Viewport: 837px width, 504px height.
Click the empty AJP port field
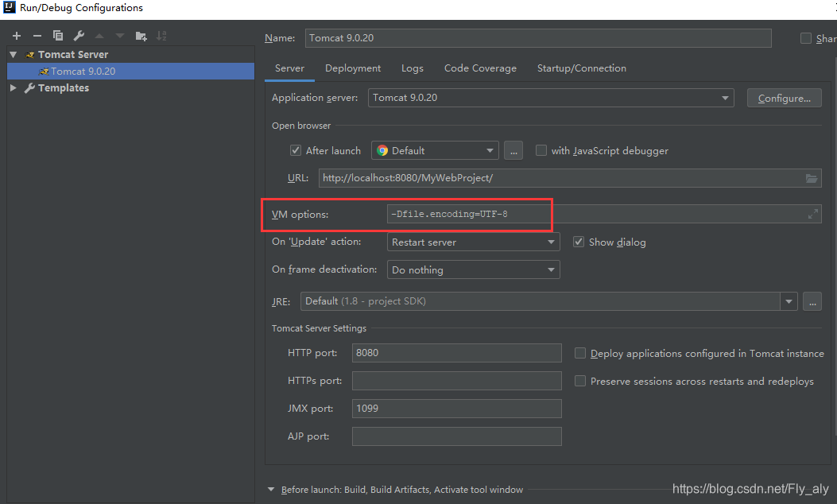(x=457, y=436)
